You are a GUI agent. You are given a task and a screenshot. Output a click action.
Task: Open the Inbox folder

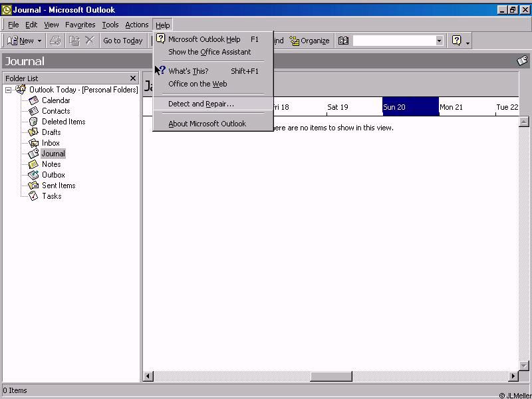pos(51,143)
